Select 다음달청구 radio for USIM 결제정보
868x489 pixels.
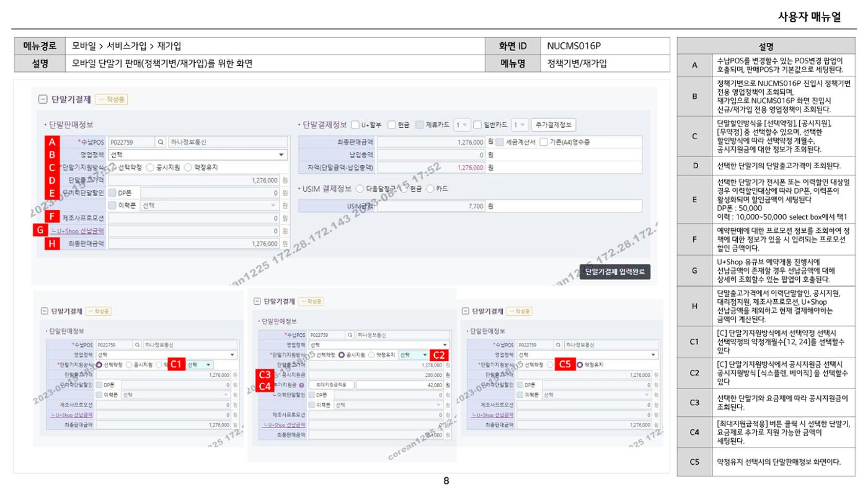coord(360,189)
